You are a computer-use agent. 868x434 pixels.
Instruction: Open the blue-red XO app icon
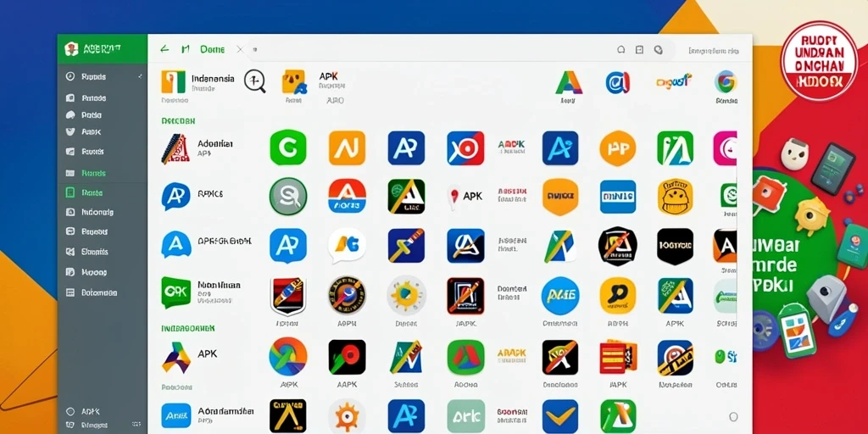[x=465, y=147]
